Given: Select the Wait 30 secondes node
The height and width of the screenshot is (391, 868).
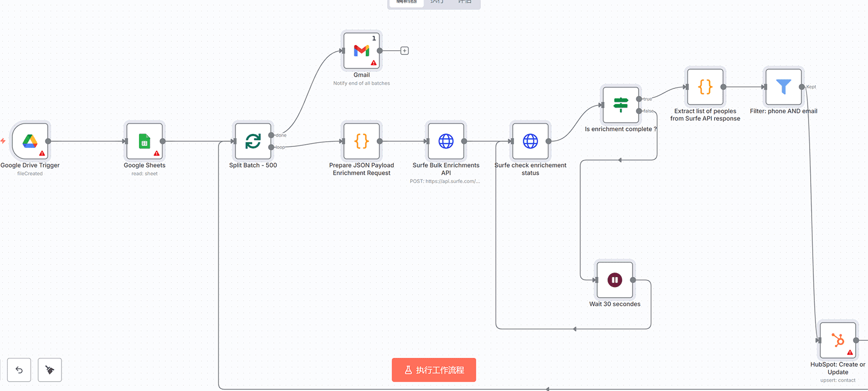Looking at the screenshot, I should coord(614,280).
